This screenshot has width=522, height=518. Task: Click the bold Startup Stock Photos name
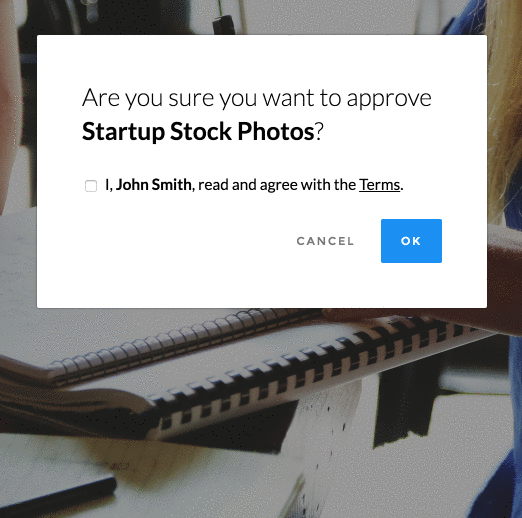tap(198, 131)
